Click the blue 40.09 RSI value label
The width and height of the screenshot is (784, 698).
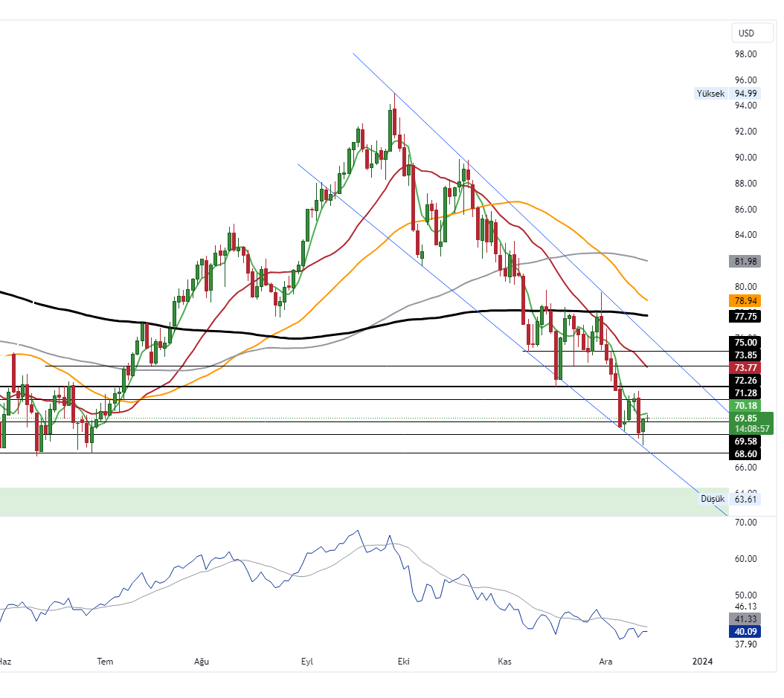745,632
